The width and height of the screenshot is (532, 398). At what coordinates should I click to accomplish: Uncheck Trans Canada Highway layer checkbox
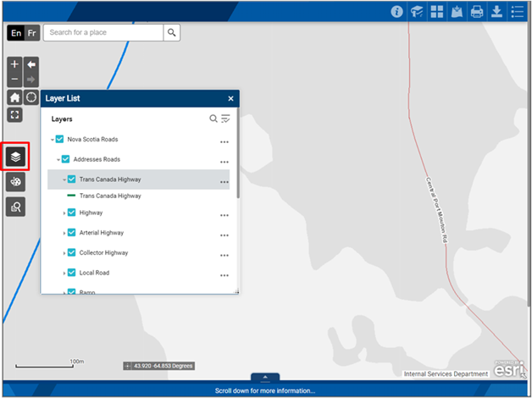coord(72,179)
